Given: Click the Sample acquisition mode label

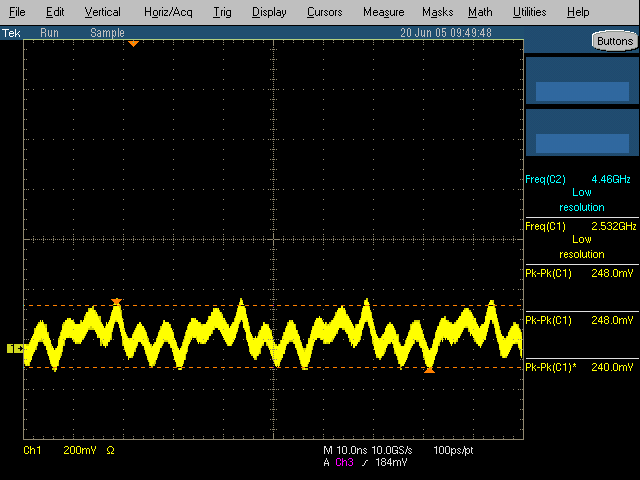Looking at the screenshot, I should point(107,33).
